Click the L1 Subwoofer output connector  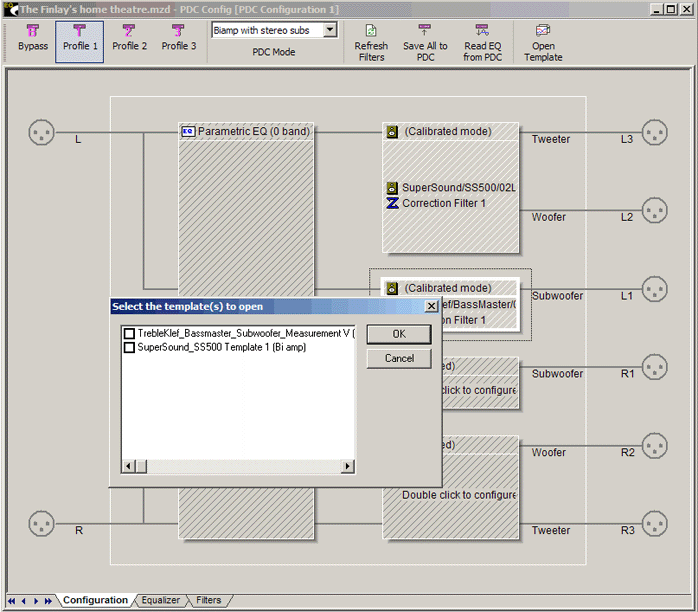click(x=654, y=289)
